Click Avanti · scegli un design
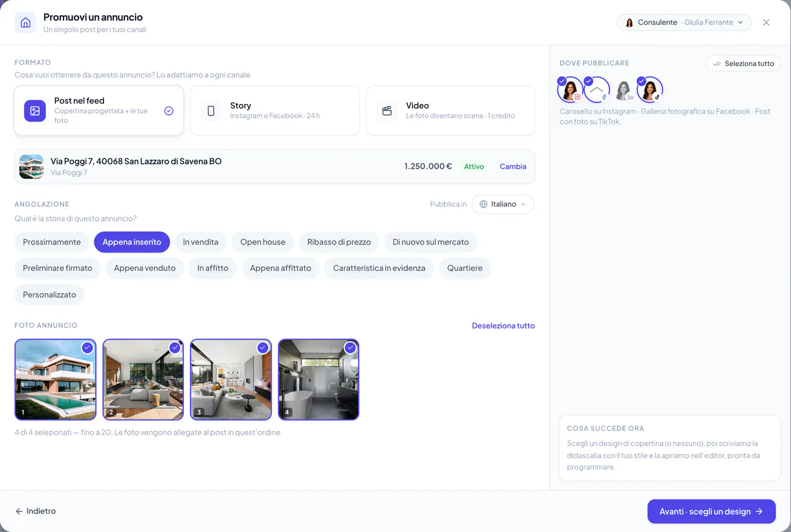Screen dimensions: 791x532 click(711, 511)
